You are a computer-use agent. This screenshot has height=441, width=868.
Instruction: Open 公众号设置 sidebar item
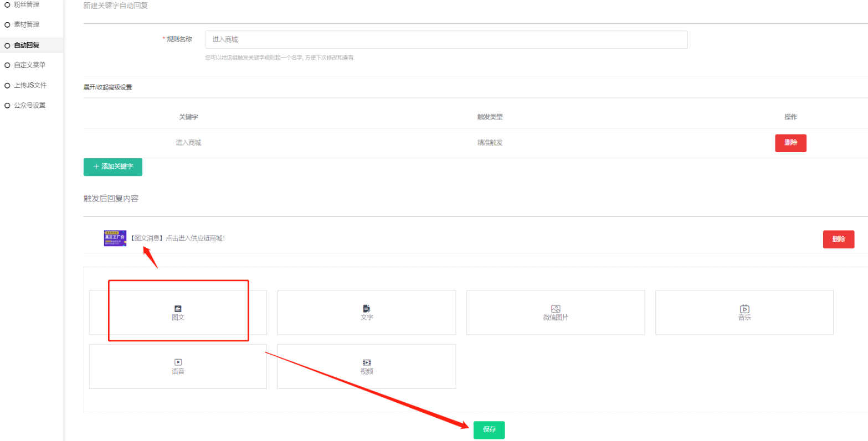pyautogui.click(x=29, y=105)
